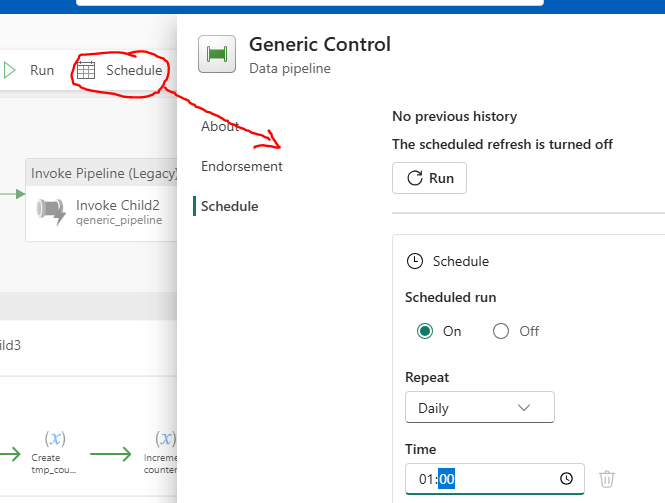Select the Invoke Child2 activity
Screen dimensions: 665x503
click(101, 200)
